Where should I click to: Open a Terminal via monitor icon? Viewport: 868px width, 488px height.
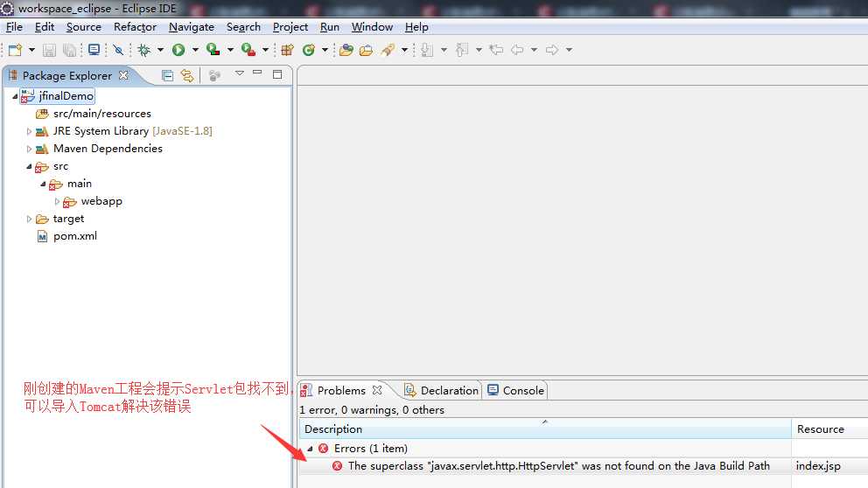click(x=94, y=50)
